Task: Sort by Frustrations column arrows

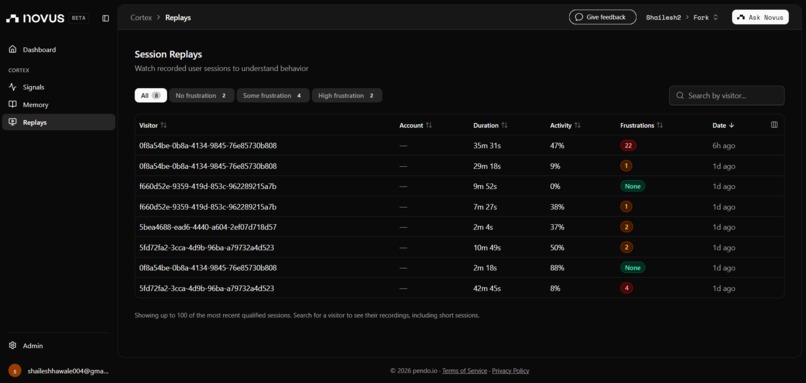Action: tap(660, 125)
